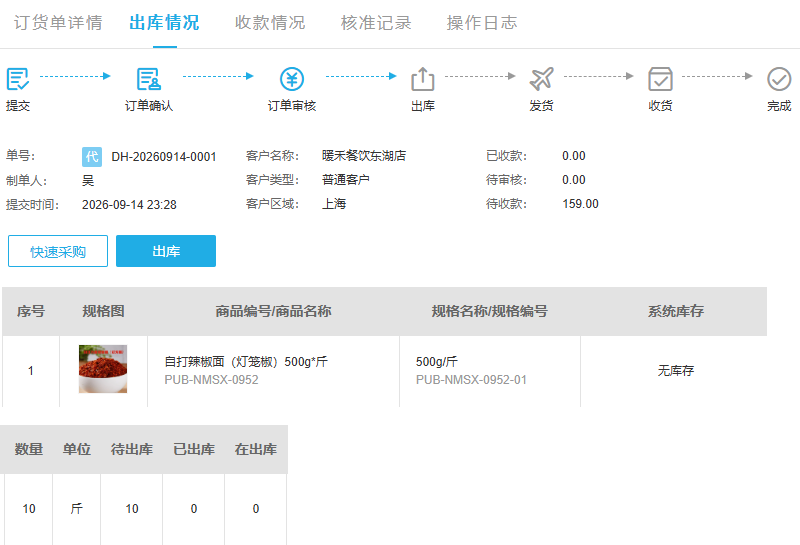Screen dimensions: 800x545
Task: Click submit time 2026-09-14 23:28
Action: (x=129, y=205)
